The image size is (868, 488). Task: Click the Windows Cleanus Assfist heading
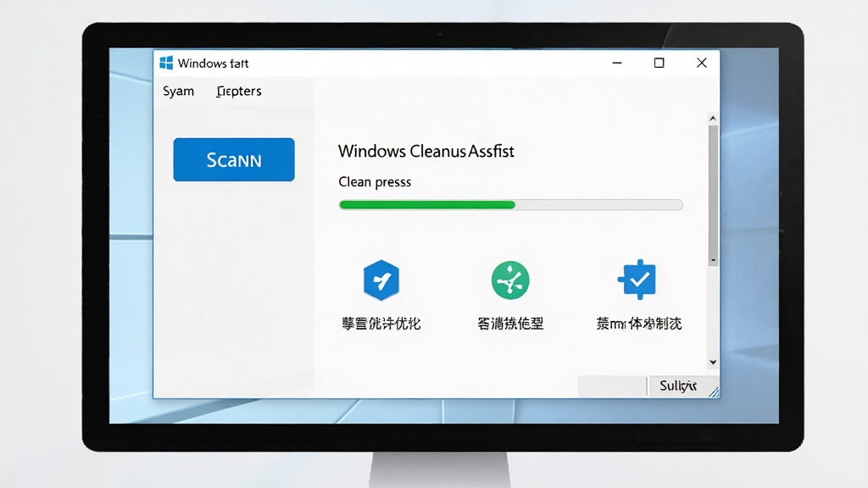pos(426,151)
